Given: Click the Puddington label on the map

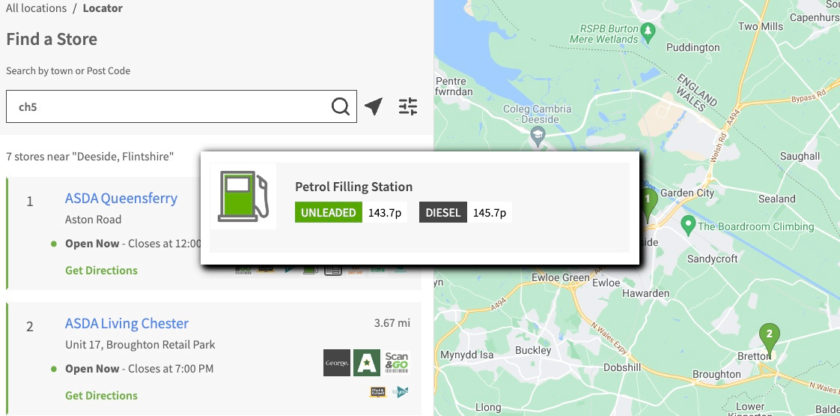Looking at the screenshot, I should 693,48.
